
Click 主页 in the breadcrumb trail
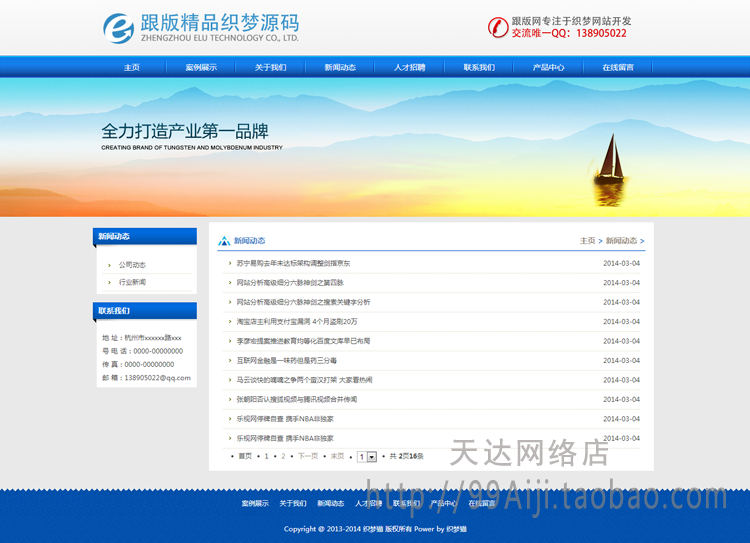[x=587, y=241]
